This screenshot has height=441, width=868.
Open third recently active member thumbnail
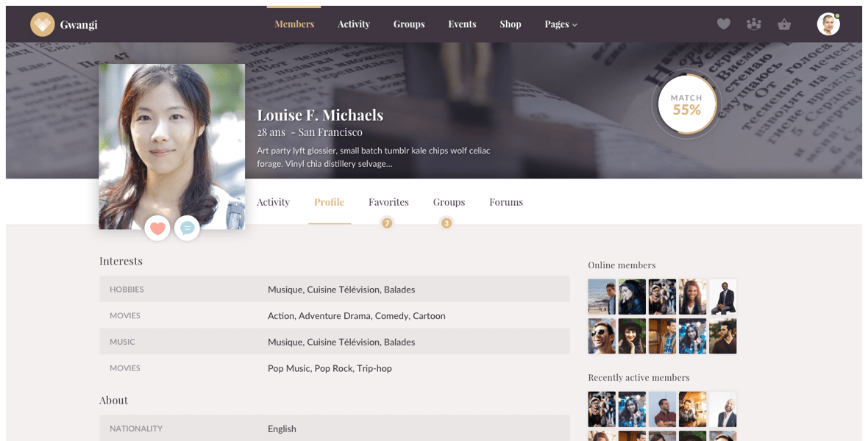(x=662, y=409)
